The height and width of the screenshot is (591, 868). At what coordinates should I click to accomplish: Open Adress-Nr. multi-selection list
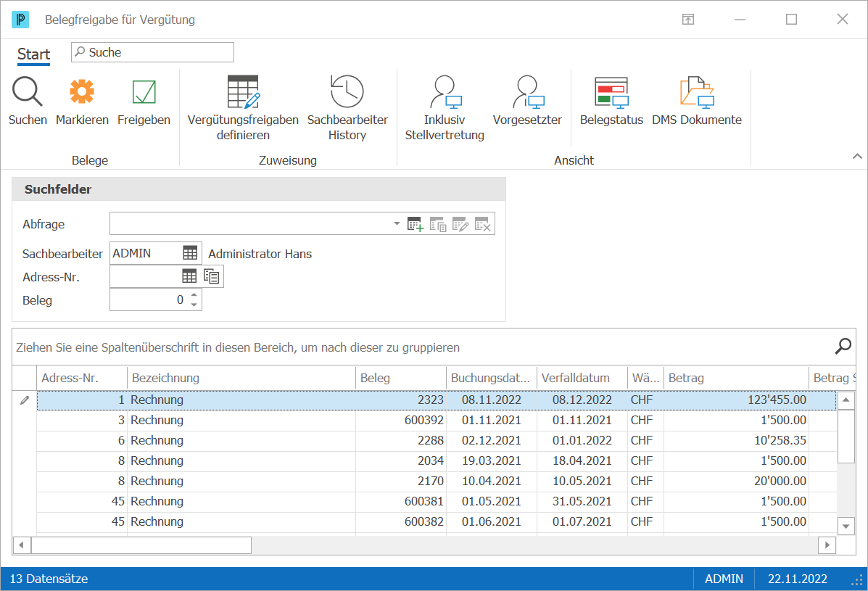(212, 276)
